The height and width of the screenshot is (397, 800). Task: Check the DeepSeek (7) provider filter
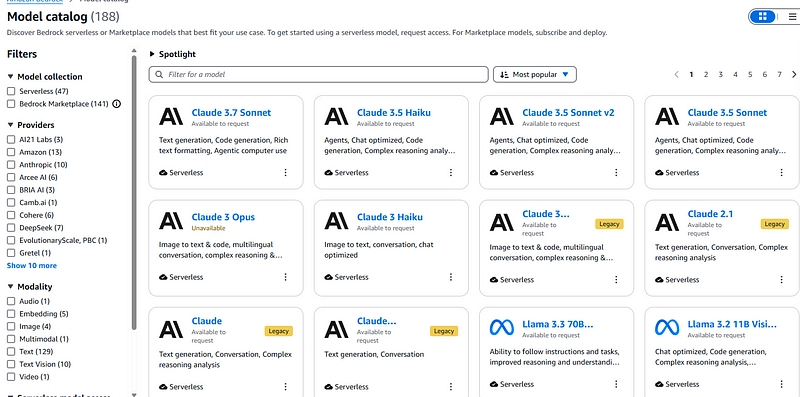tap(11, 228)
